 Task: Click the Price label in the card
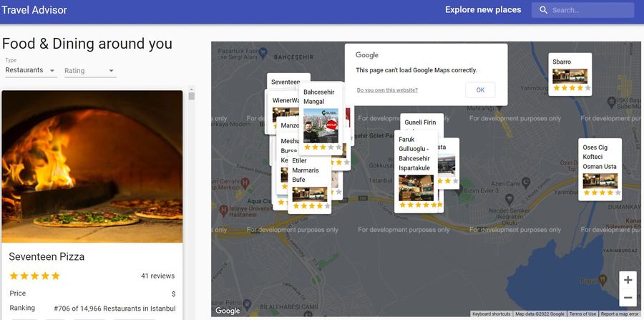(18, 294)
